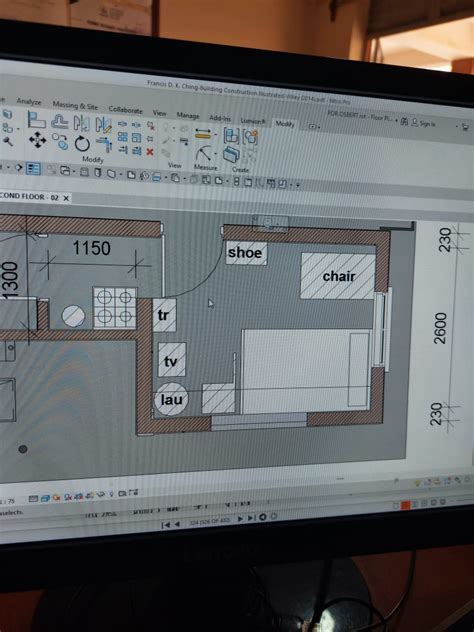Click the Linework tool in View panel

[x=184, y=141]
